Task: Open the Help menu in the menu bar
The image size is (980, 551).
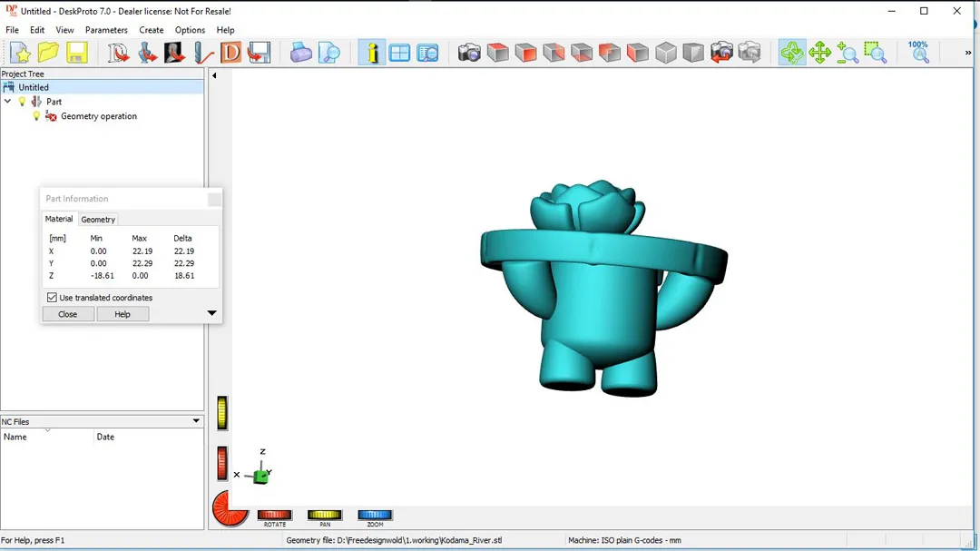Action: pos(226,30)
